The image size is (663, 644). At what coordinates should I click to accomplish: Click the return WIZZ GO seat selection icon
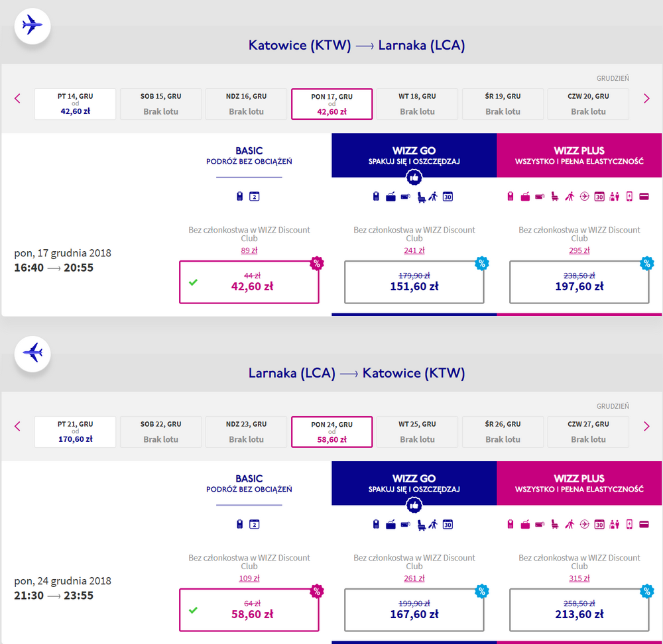pos(421,525)
